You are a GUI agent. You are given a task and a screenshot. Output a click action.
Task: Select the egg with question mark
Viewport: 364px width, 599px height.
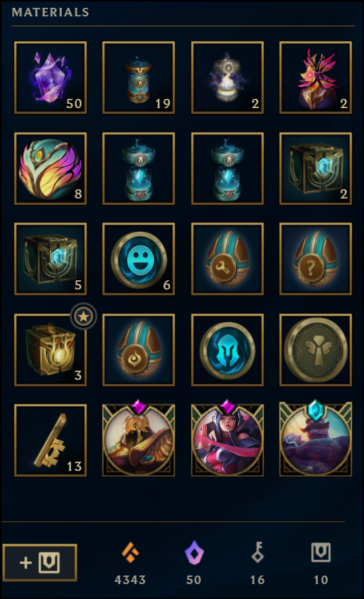coord(316,259)
